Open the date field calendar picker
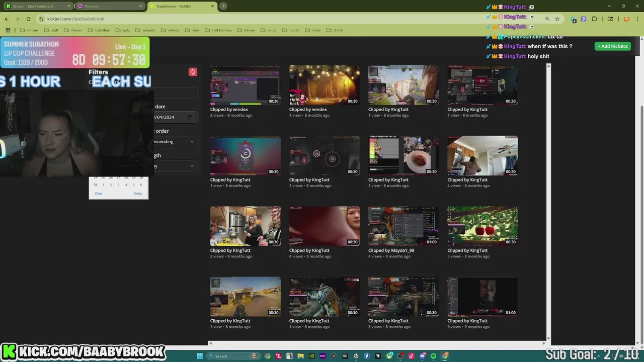The image size is (644, 362). tap(190, 117)
